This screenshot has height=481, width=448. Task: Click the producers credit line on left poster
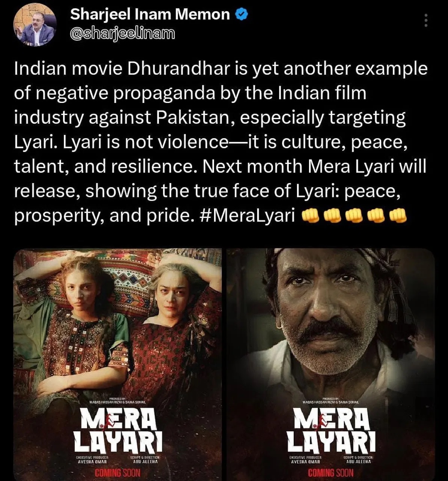pyautogui.click(x=118, y=402)
